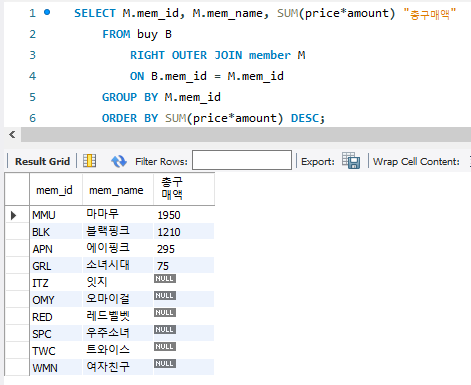
Task: Select cell TWC
Action: tap(56, 351)
